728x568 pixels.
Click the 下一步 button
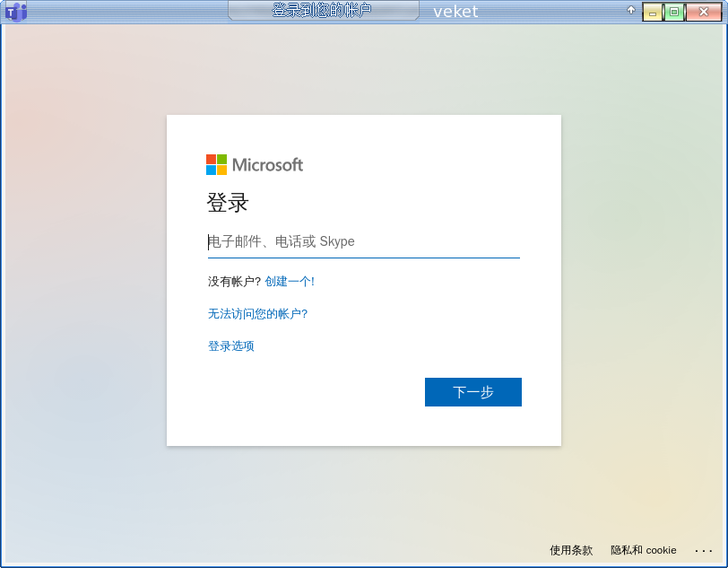click(x=473, y=392)
